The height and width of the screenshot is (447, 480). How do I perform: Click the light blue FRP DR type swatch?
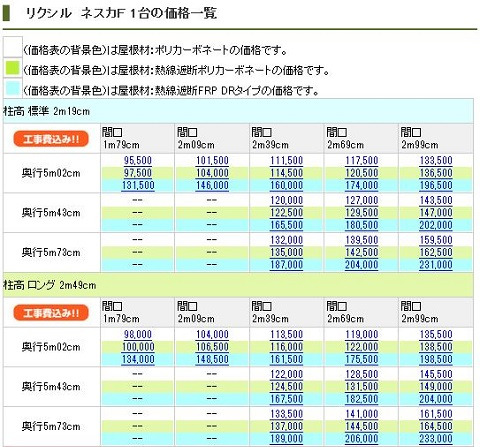[13, 88]
